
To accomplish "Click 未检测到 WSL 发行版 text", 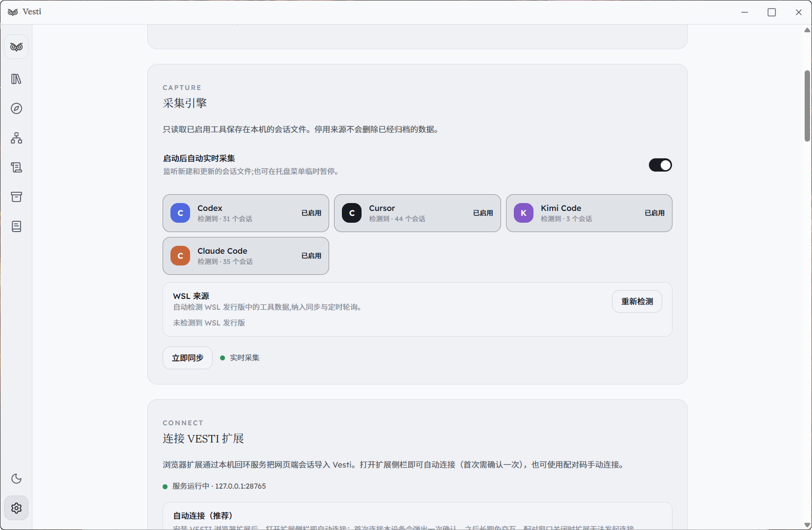I will point(209,323).
